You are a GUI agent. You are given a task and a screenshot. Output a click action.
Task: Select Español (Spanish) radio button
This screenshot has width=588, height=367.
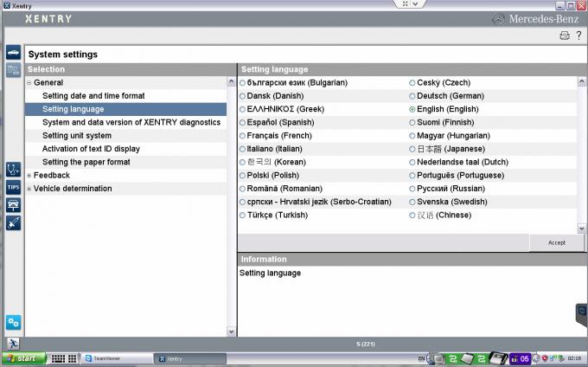[243, 123]
